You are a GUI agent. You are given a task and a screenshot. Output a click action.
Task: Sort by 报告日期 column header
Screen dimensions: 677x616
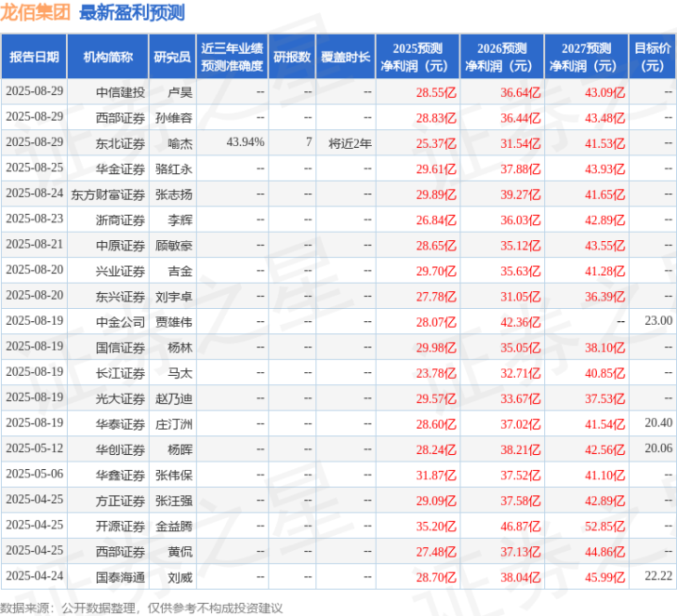coord(34,57)
